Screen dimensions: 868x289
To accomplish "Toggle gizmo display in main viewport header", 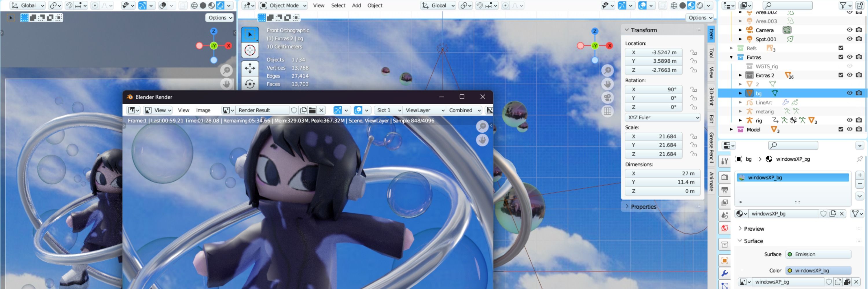I will pyautogui.click(x=622, y=5).
